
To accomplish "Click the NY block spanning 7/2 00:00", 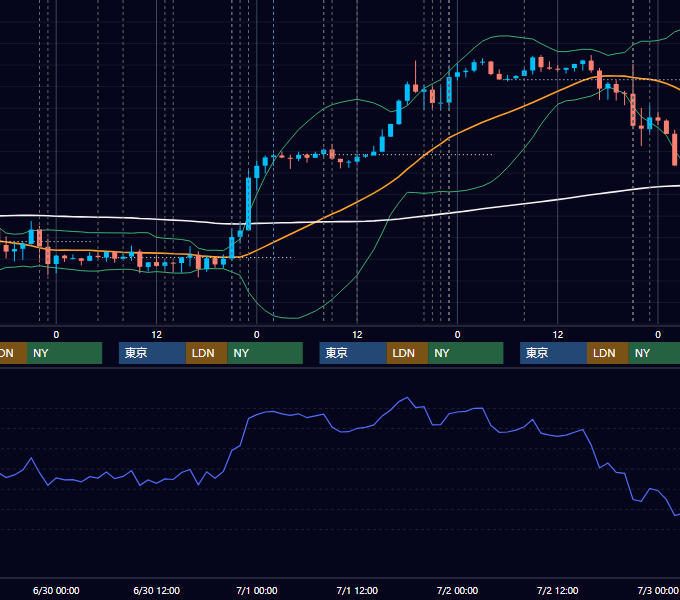I will 466,353.
